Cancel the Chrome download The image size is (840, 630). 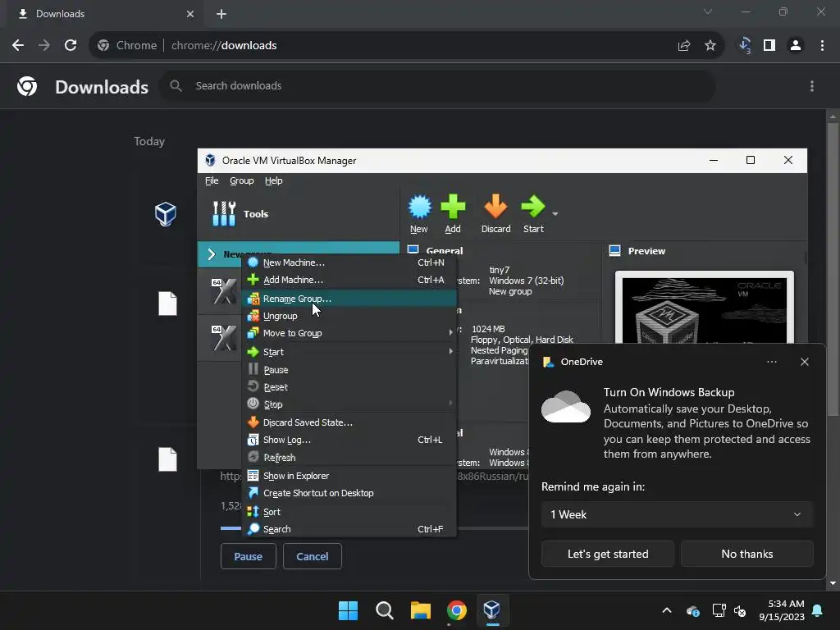pyautogui.click(x=313, y=556)
